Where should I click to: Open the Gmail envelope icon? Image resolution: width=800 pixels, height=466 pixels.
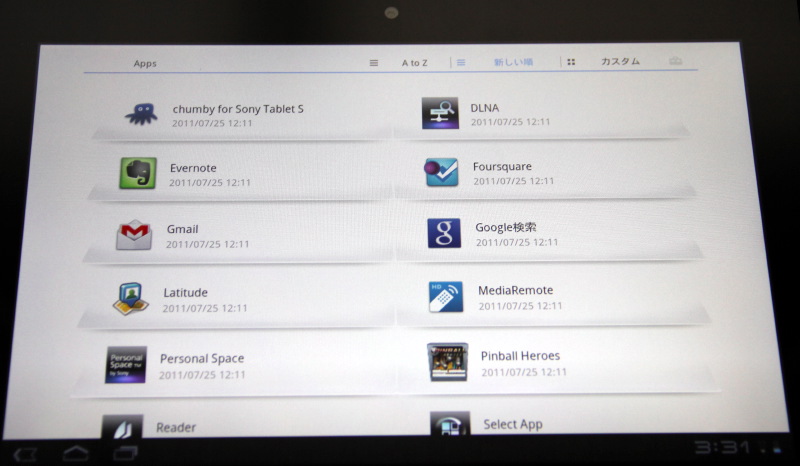[134, 235]
